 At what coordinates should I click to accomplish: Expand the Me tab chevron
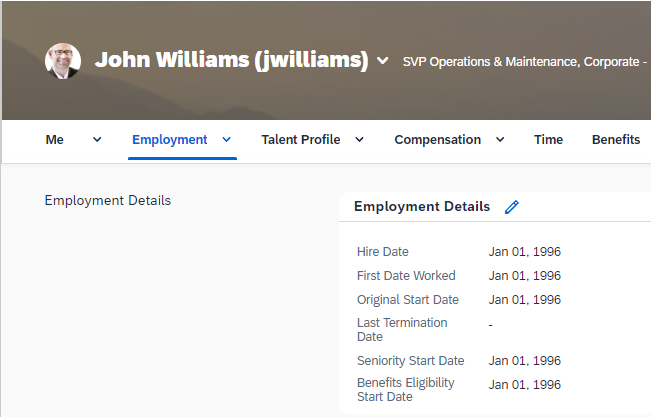point(97,140)
